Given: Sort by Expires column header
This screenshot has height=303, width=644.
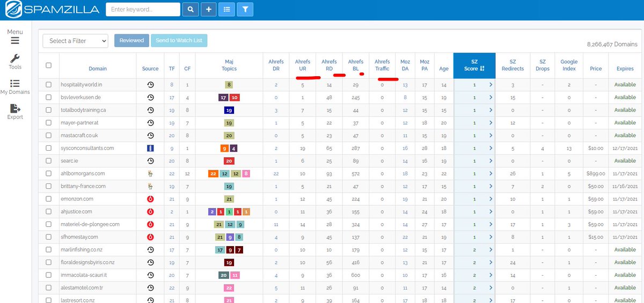Looking at the screenshot, I should coord(625,69).
